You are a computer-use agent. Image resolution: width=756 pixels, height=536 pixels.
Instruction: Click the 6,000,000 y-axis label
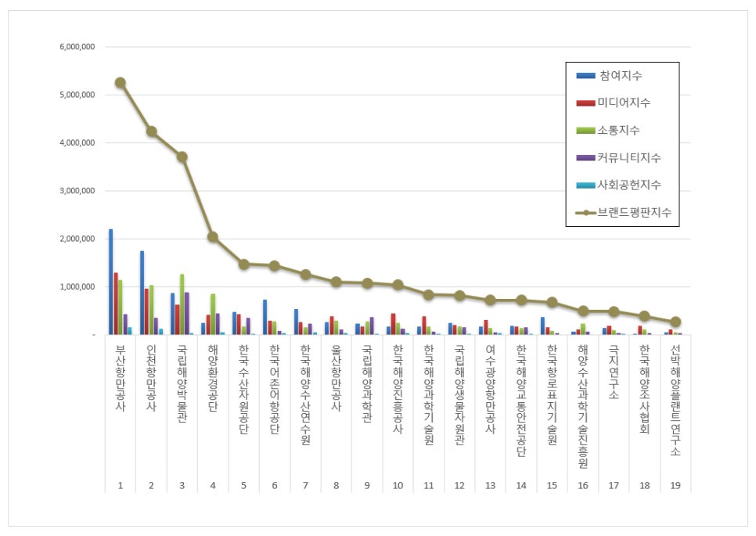pyautogui.click(x=77, y=47)
